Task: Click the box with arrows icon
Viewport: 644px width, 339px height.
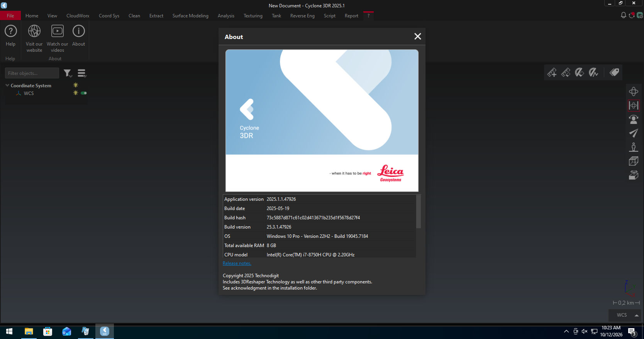Action: [634, 175]
